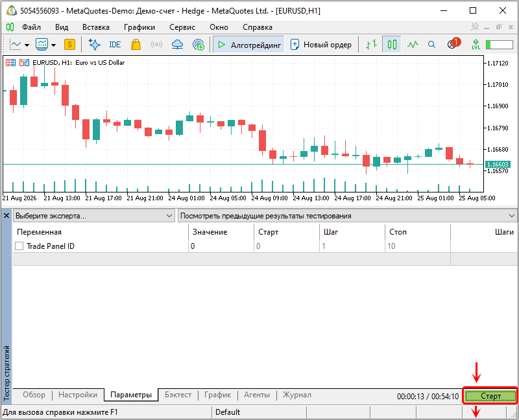Open the Окно menu
Screen dimensions: 519x420
coord(219,27)
